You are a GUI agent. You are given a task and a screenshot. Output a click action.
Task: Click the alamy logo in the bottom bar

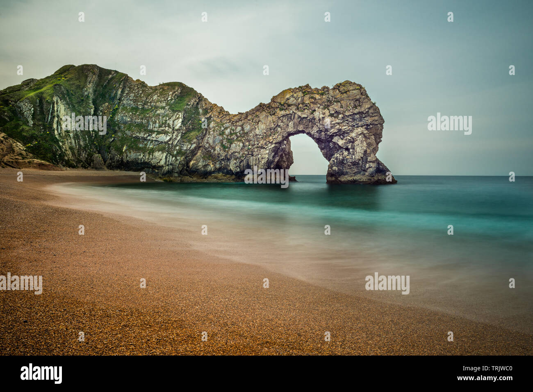click(x=41, y=374)
